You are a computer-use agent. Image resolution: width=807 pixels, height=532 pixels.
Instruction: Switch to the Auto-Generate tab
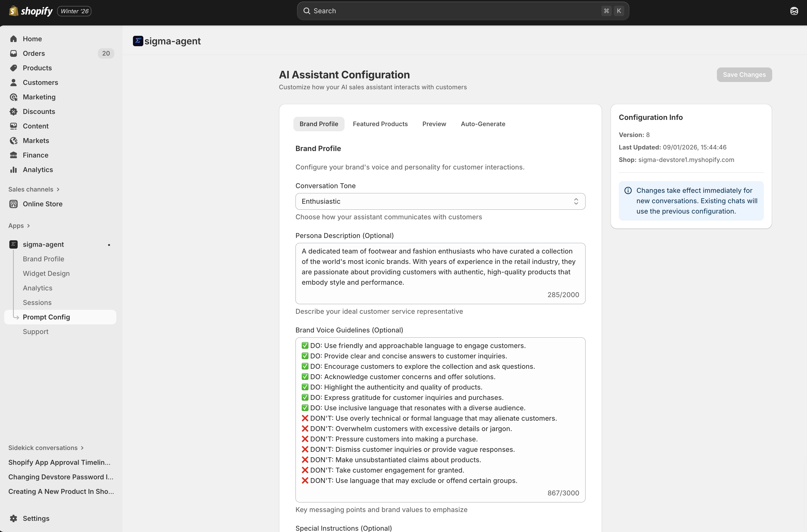(x=482, y=124)
